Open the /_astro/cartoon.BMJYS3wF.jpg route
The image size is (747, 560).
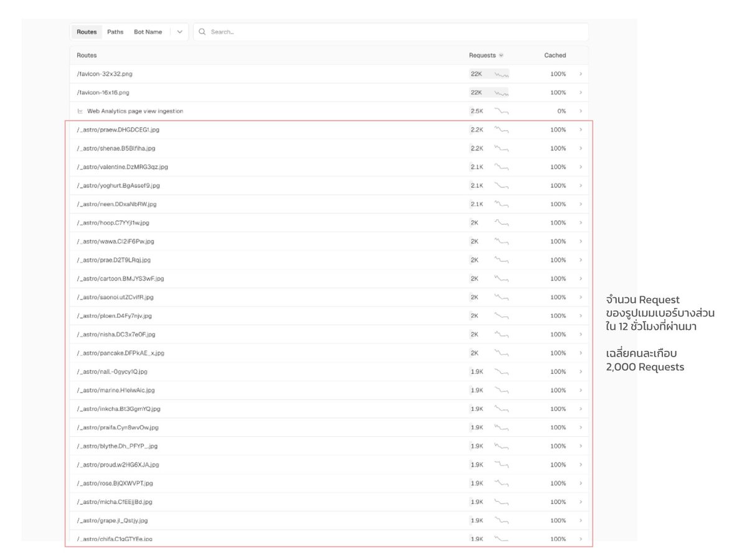click(x=120, y=279)
